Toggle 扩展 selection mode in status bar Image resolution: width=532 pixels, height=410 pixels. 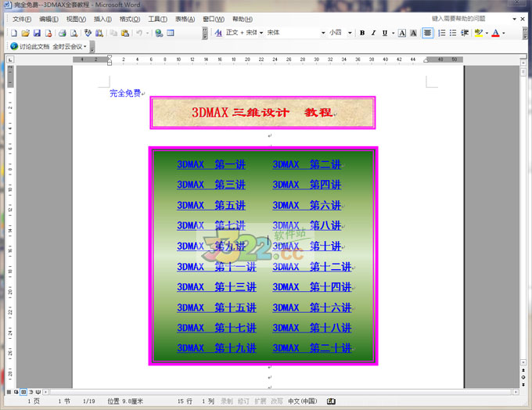tap(260, 401)
